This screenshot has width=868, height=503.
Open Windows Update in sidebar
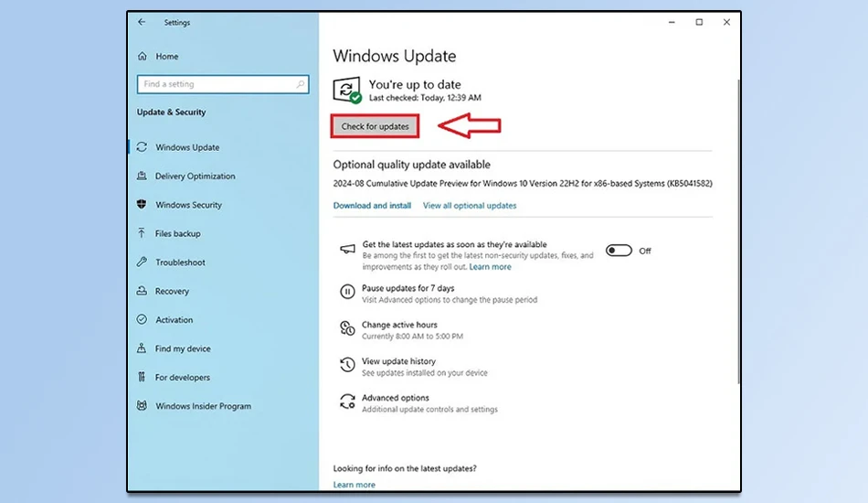pyautogui.click(x=187, y=147)
